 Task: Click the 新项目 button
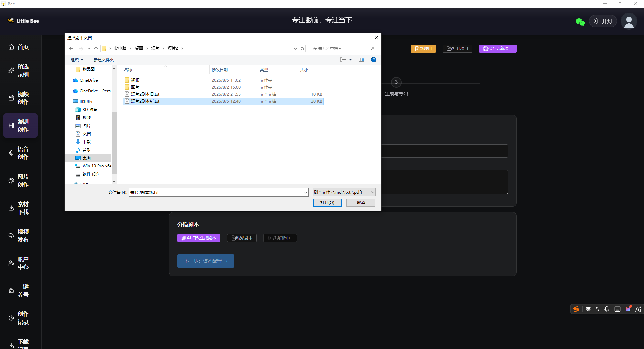(423, 49)
